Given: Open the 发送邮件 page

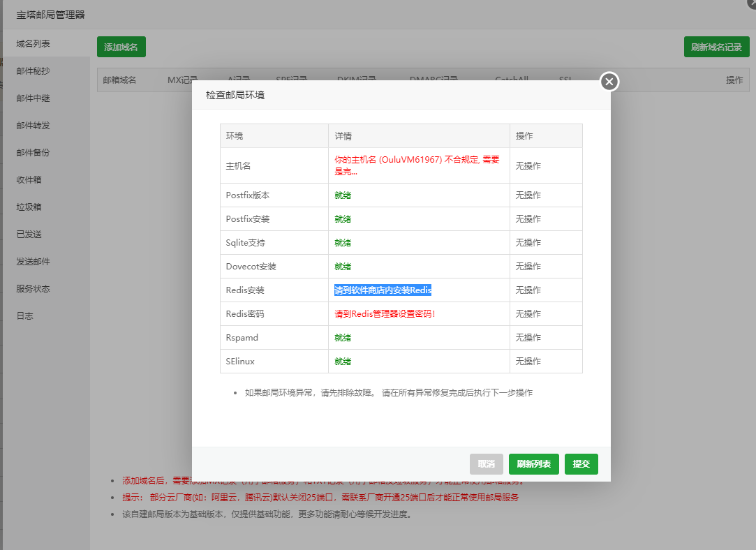Looking at the screenshot, I should point(34,262).
